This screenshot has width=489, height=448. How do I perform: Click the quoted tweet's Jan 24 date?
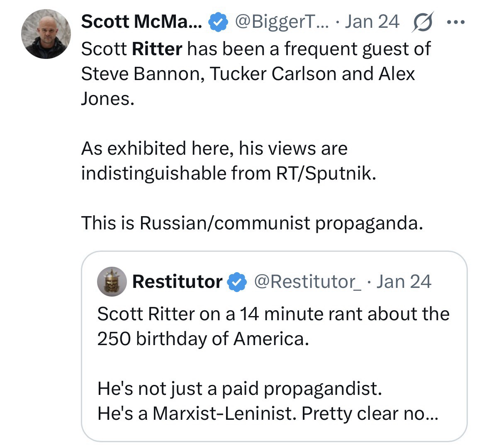pyautogui.click(x=404, y=282)
